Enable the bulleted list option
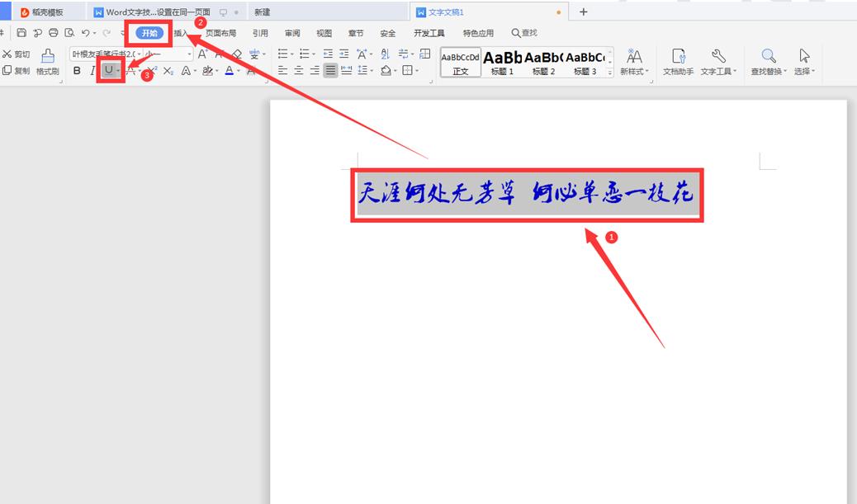The height and width of the screenshot is (504, 857). click(x=284, y=54)
